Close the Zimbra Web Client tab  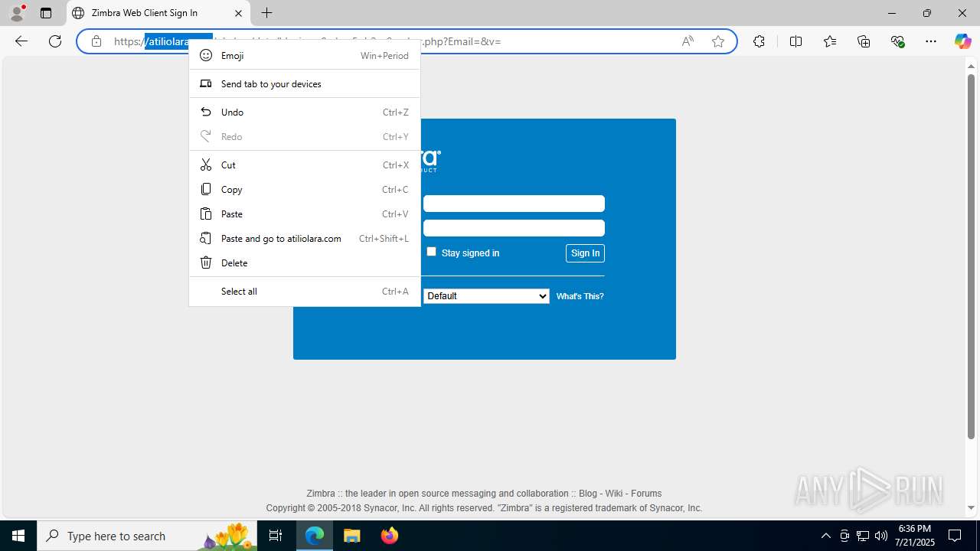(238, 13)
